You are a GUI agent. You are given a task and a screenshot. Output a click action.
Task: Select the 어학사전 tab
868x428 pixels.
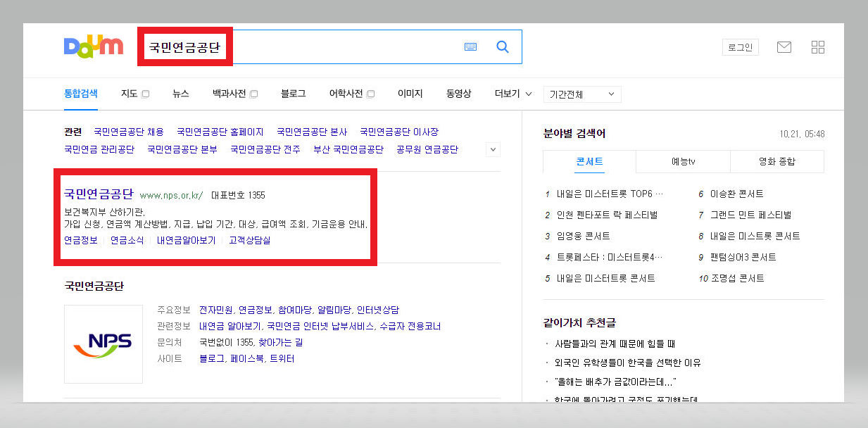[x=346, y=94]
